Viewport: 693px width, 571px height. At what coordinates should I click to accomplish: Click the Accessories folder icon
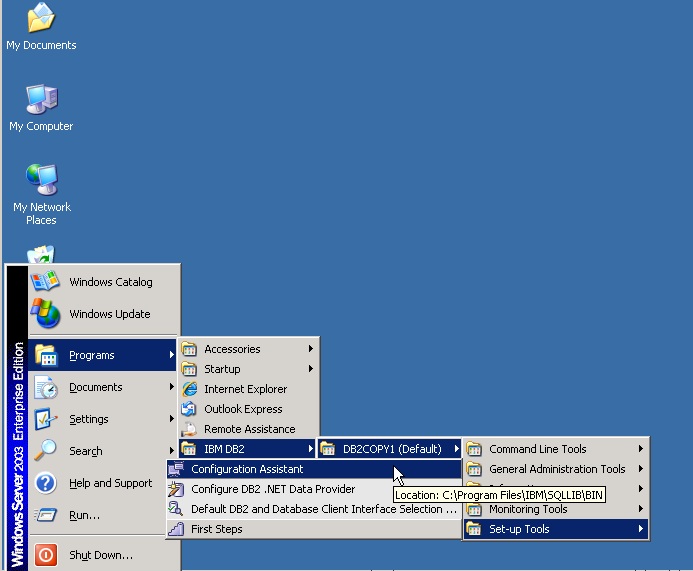(x=189, y=349)
